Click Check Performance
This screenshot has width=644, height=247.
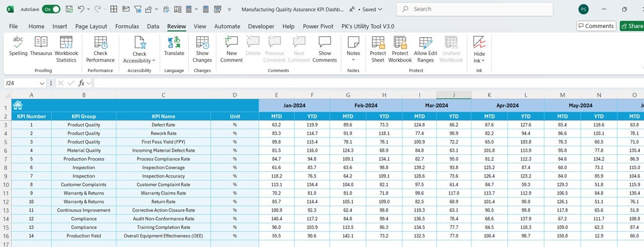click(100, 49)
